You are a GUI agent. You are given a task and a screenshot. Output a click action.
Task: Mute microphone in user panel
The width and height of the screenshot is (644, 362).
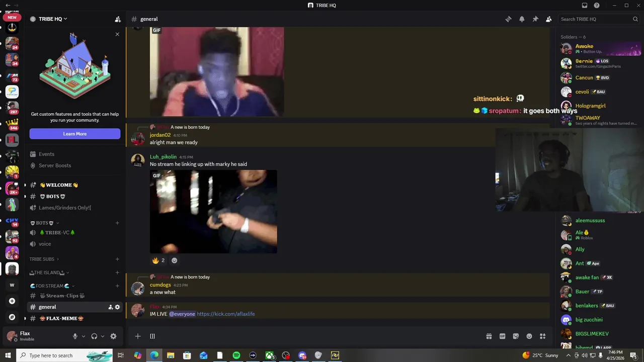(x=75, y=336)
